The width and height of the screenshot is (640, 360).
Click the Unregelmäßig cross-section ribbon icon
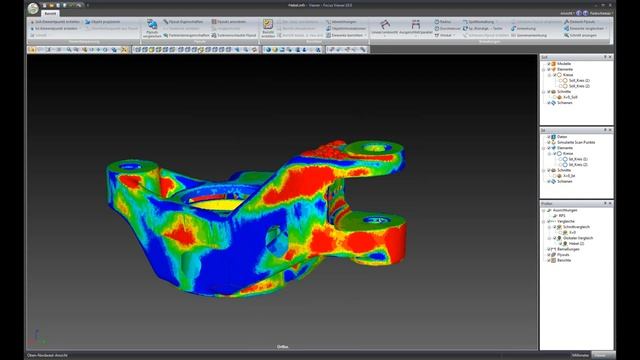[x=384, y=24]
